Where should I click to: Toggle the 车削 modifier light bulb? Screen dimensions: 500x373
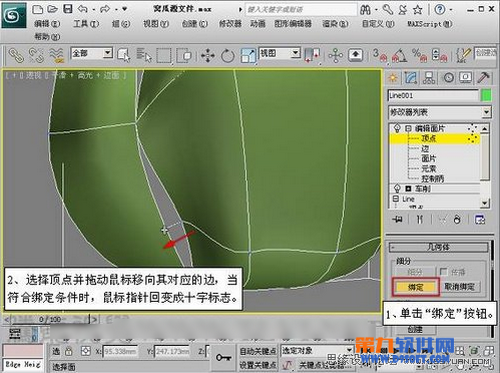tap(397, 189)
